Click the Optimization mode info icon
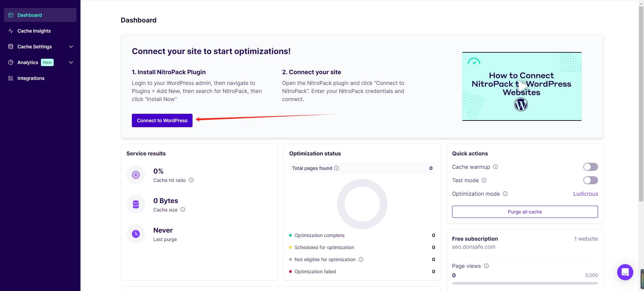 tap(505, 194)
